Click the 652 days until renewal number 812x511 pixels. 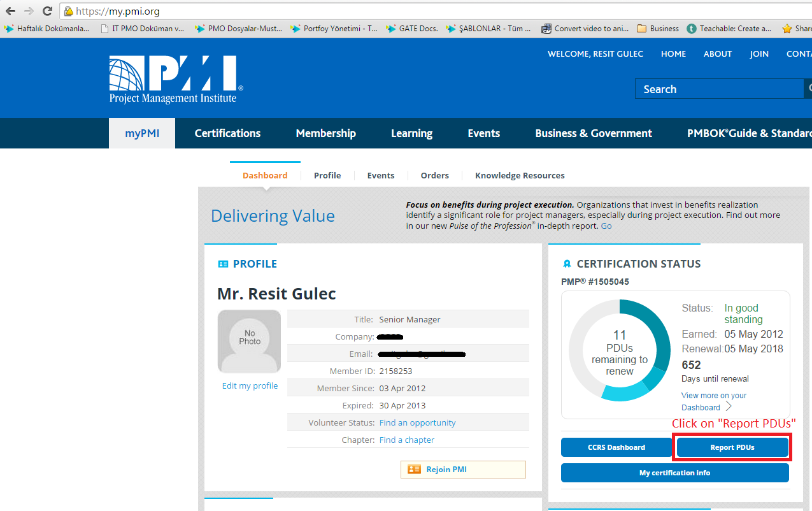(691, 365)
